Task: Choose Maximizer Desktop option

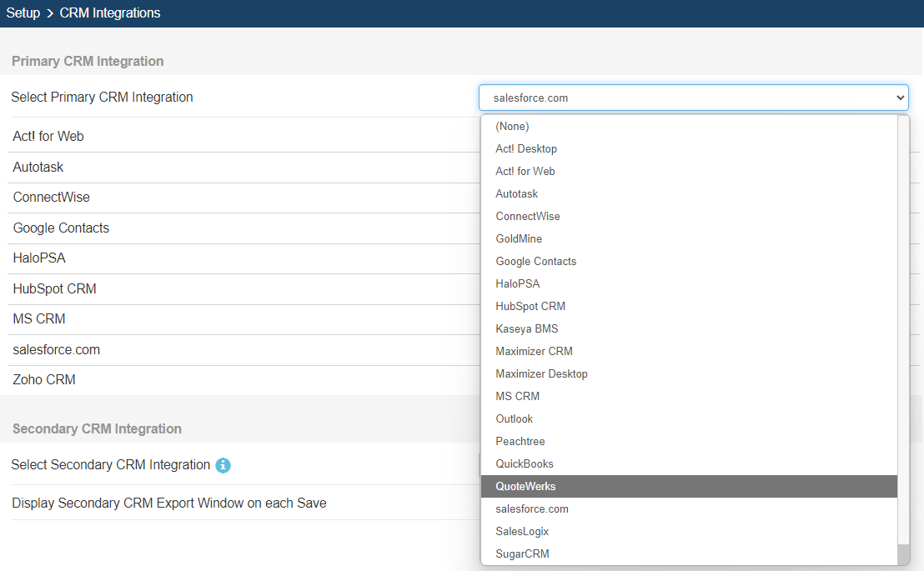Action: tap(541, 373)
